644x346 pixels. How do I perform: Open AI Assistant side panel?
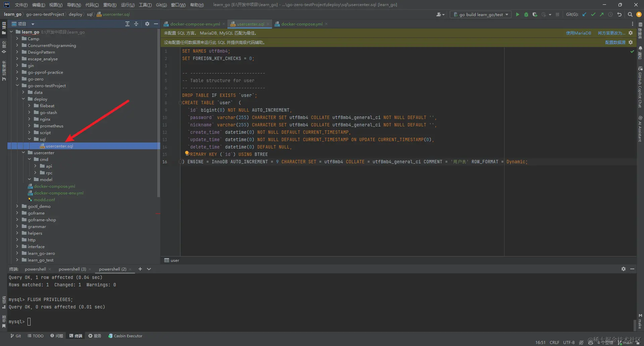point(640,129)
